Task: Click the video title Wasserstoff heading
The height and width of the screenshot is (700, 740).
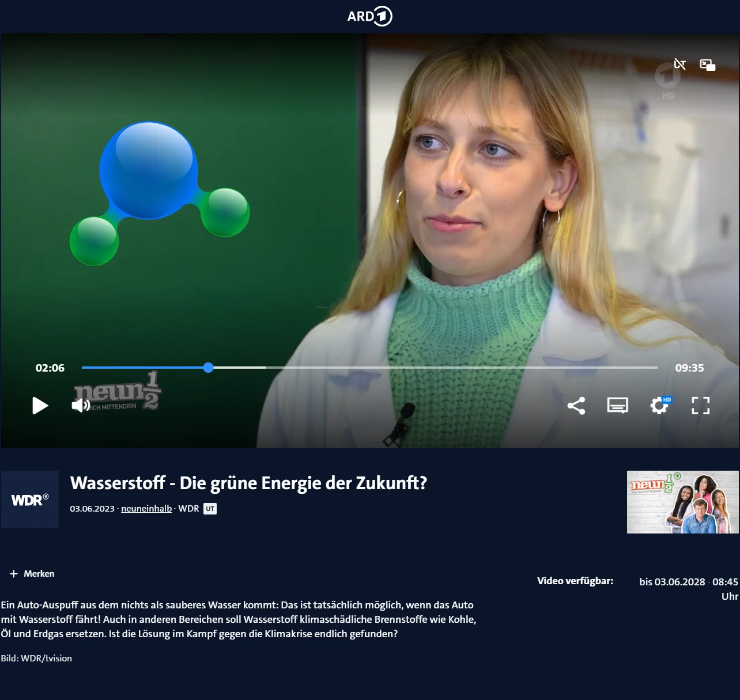Action: [248, 483]
